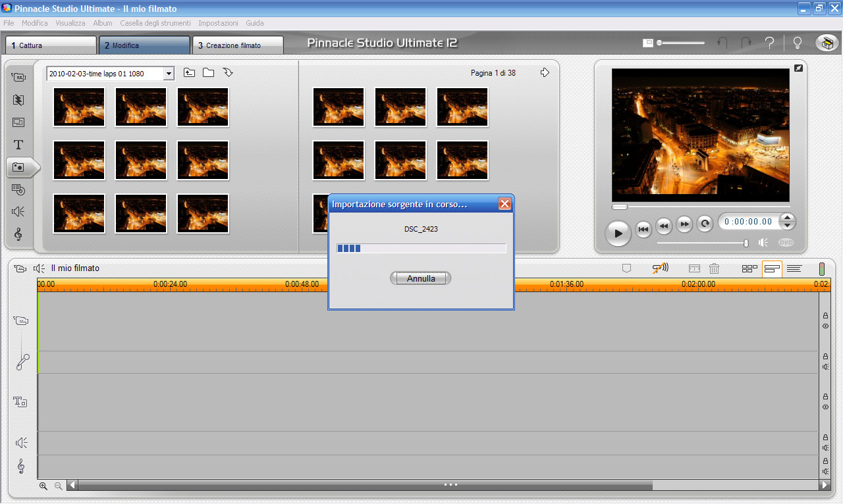Screen dimensions: 843x504
Task: Open the Visualizza menu
Action: coord(70,23)
